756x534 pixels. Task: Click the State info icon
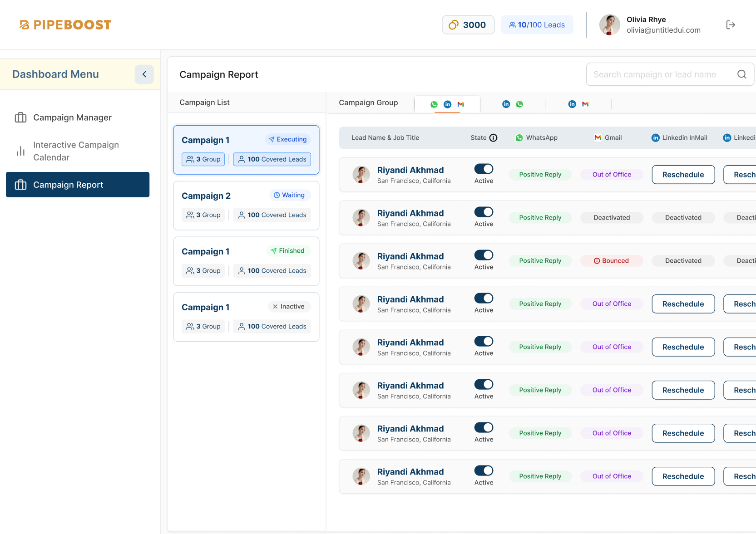[x=493, y=138]
